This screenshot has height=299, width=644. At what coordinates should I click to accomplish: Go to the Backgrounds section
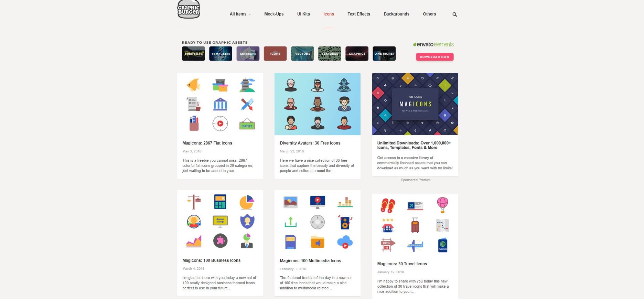(396, 14)
